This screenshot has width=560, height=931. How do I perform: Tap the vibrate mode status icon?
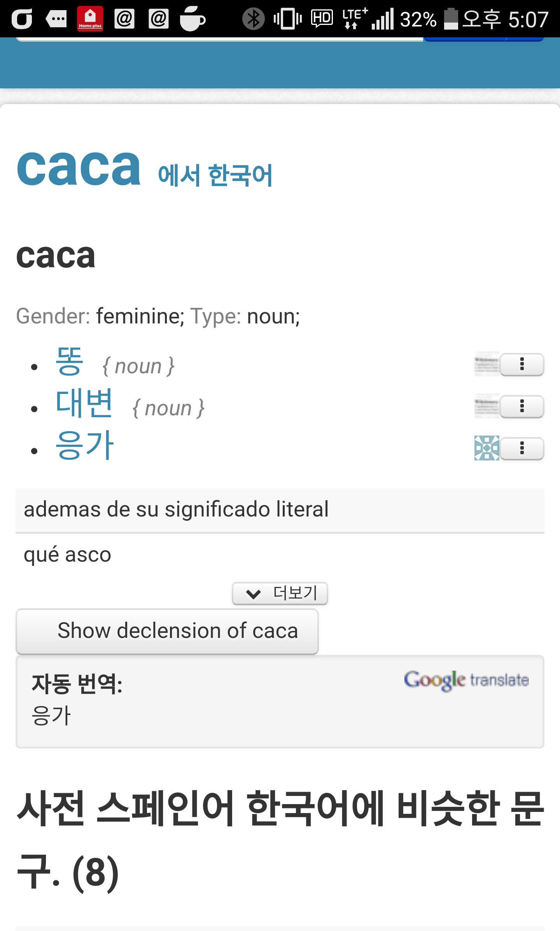(x=288, y=19)
